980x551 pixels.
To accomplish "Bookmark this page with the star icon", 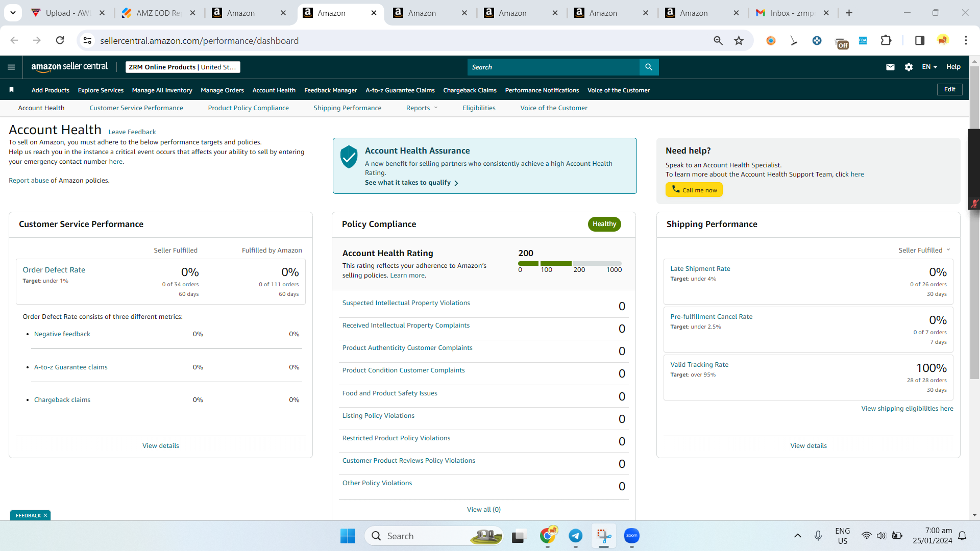I will (x=739, y=40).
